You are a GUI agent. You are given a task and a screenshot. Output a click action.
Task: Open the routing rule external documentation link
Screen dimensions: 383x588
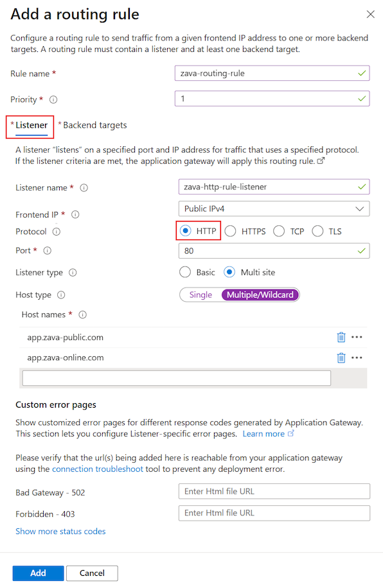321,161
